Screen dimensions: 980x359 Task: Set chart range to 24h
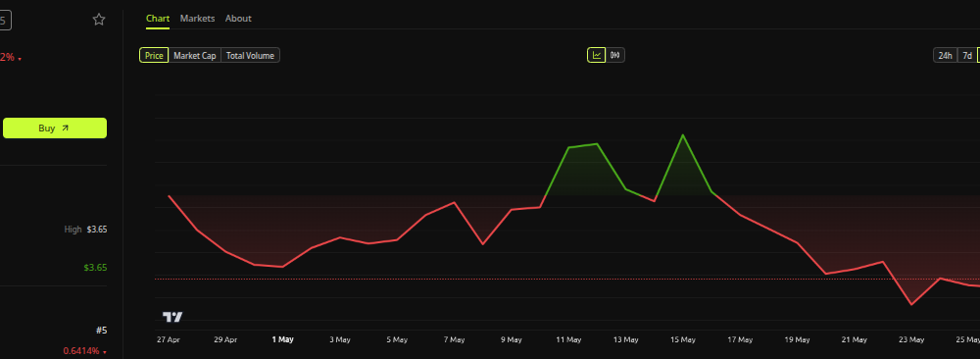point(945,56)
